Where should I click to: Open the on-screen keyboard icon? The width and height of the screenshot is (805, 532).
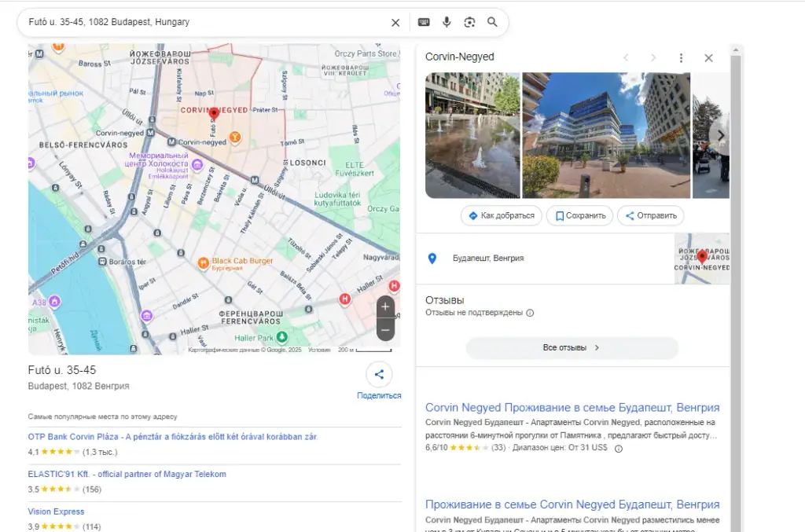[x=424, y=22]
